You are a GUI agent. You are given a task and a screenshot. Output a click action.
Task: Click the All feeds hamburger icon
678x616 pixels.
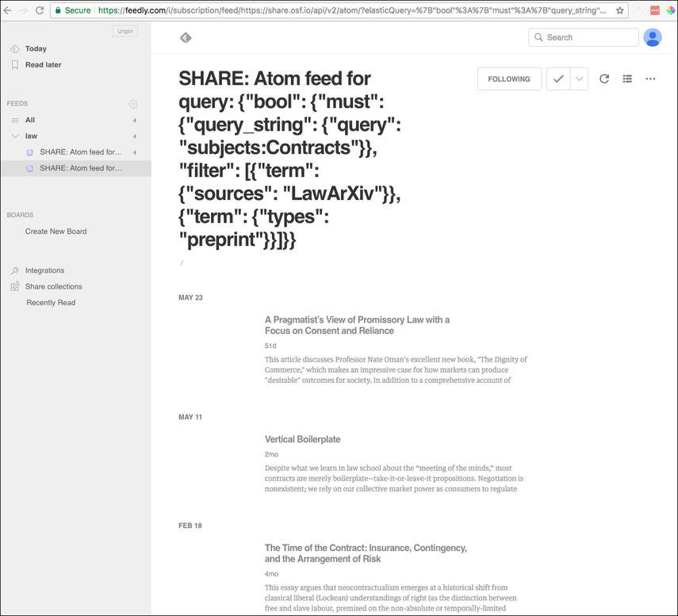(x=15, y=121)
